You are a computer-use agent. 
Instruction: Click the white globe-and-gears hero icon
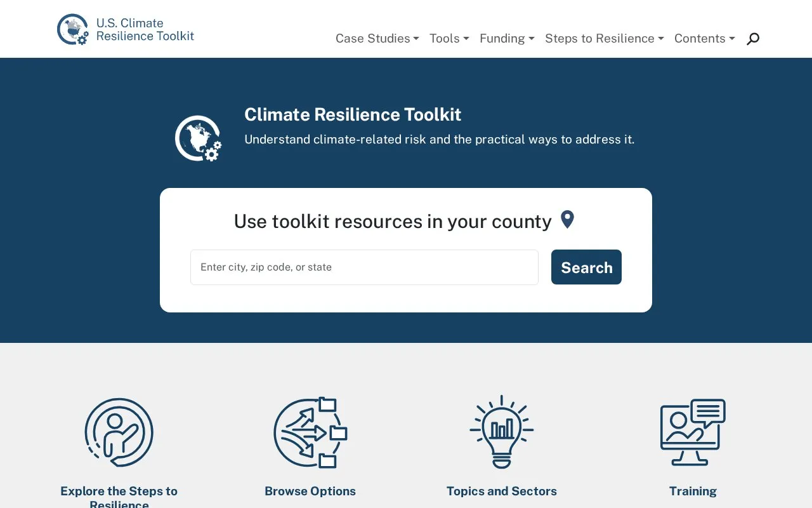pyautogui.click(x=199, y=138)
